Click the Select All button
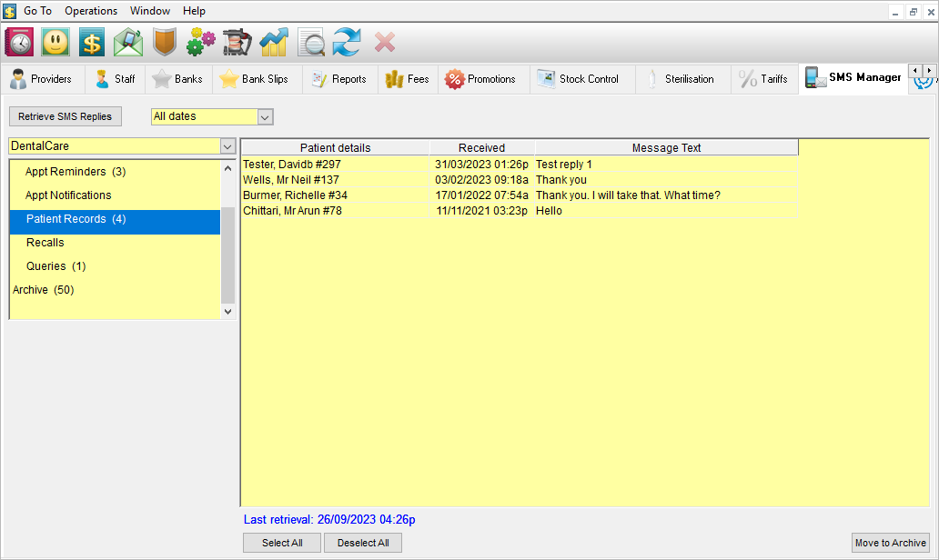 (x=282, y=543)
